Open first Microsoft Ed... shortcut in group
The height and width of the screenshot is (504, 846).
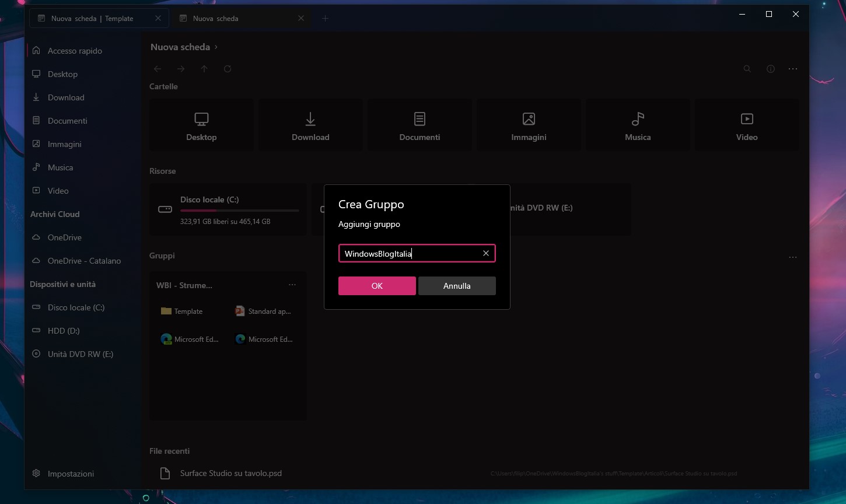(189, 339)
